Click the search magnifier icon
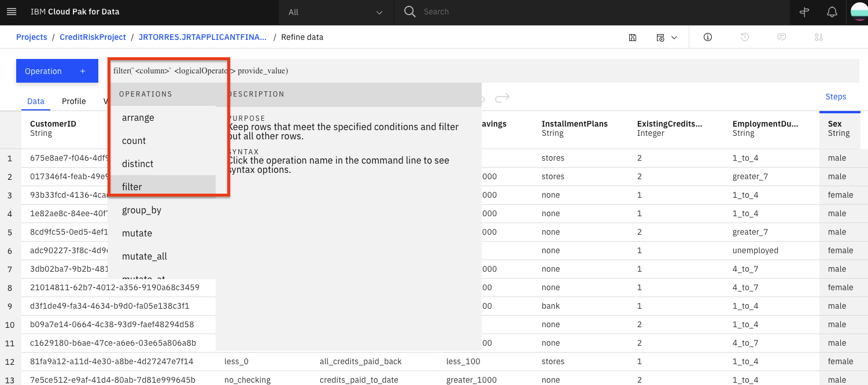 (410, 12)
